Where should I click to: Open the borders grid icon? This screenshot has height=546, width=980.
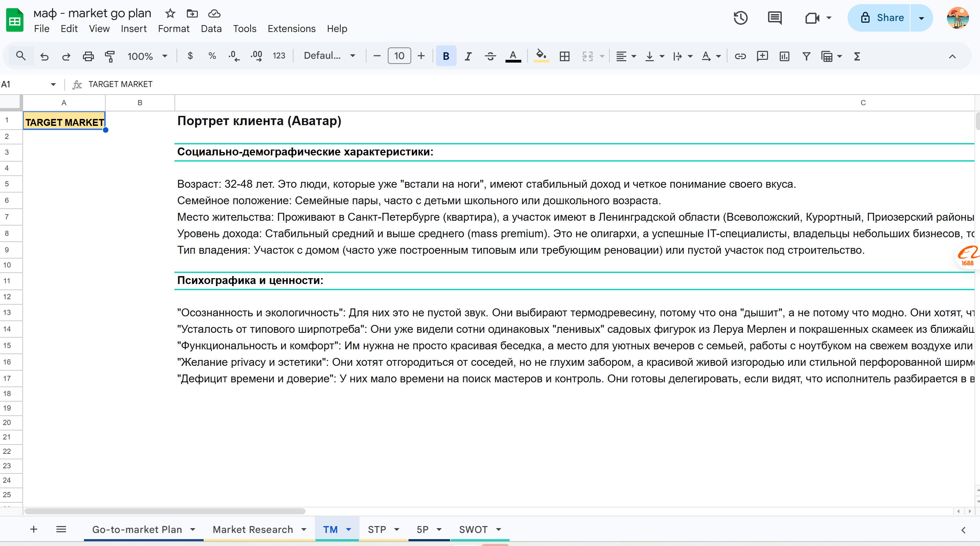(565, 56)
